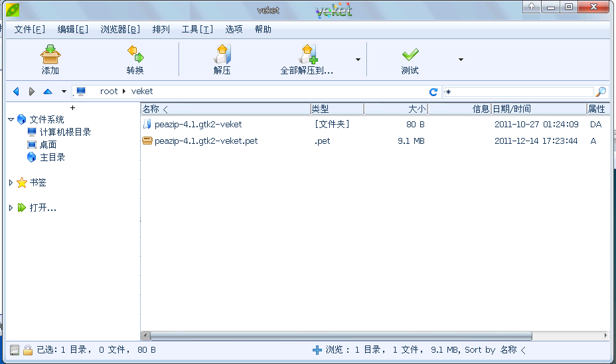Open the 排列 menu
The width and height of the screenshot is (616, 364).
161,29
